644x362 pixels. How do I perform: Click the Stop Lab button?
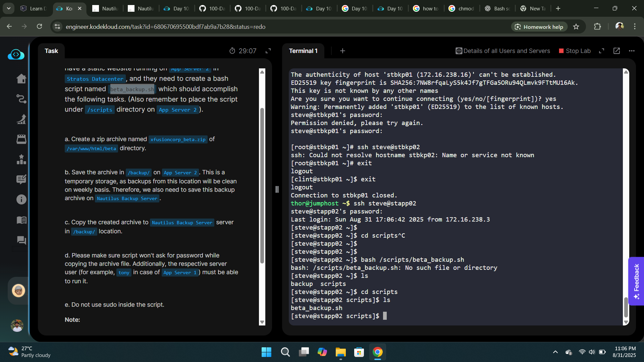(575, 51)
